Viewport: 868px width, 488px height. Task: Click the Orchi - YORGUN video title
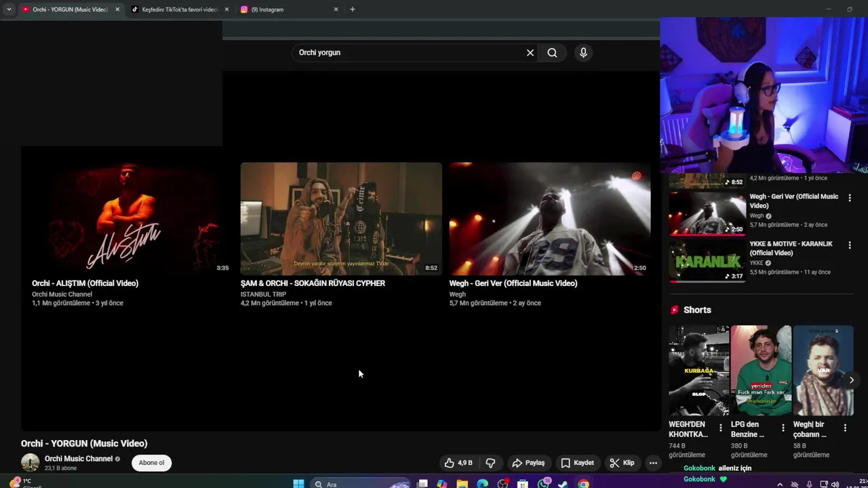84,443
